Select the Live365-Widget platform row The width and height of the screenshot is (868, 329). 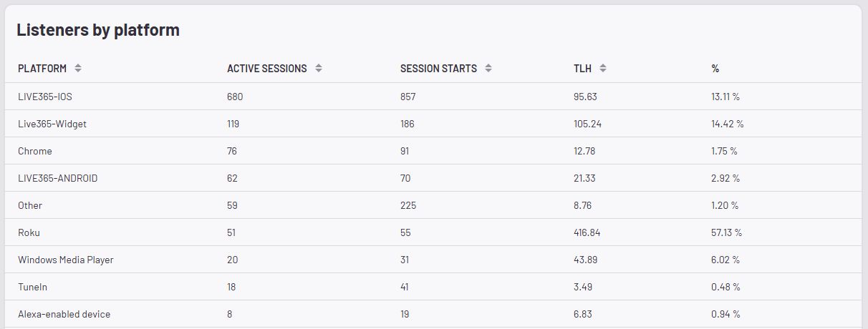pyautogui.click(x=52, y=124)
